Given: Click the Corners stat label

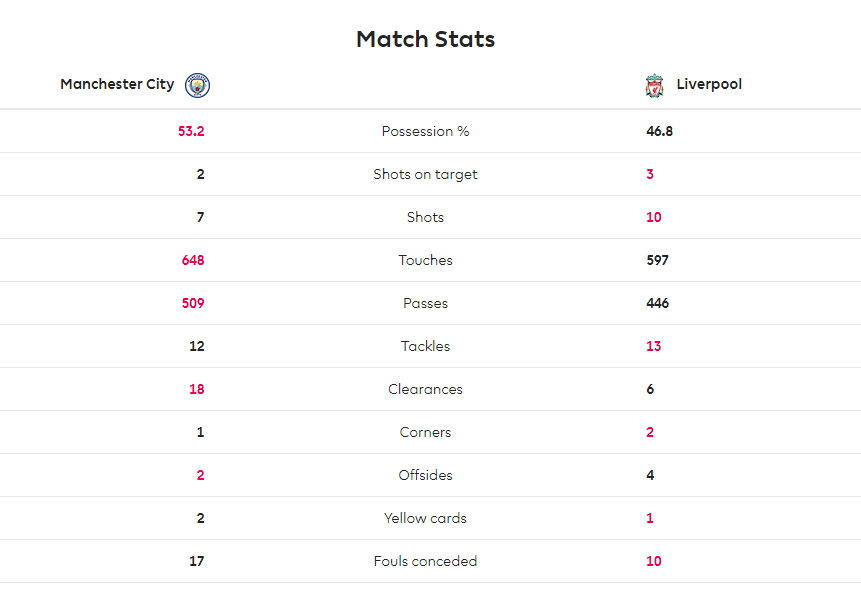Looking at the screenshot, I should coord(426,432).
